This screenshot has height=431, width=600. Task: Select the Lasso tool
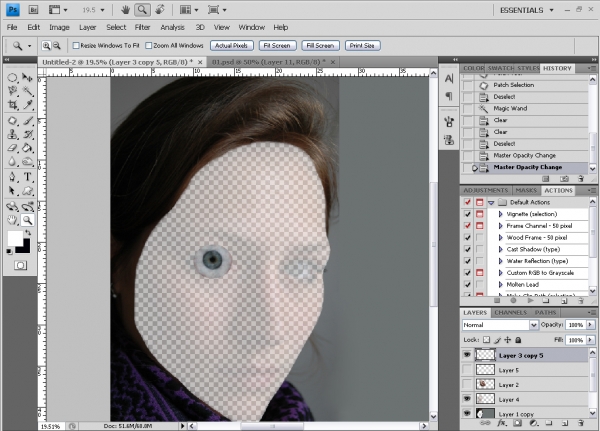coord(12,91)
